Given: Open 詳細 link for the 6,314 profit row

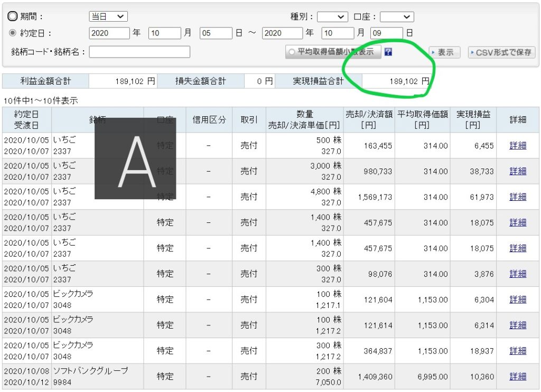Looking at the screenshot, I should pyautogui.click(x=518, y=325).
